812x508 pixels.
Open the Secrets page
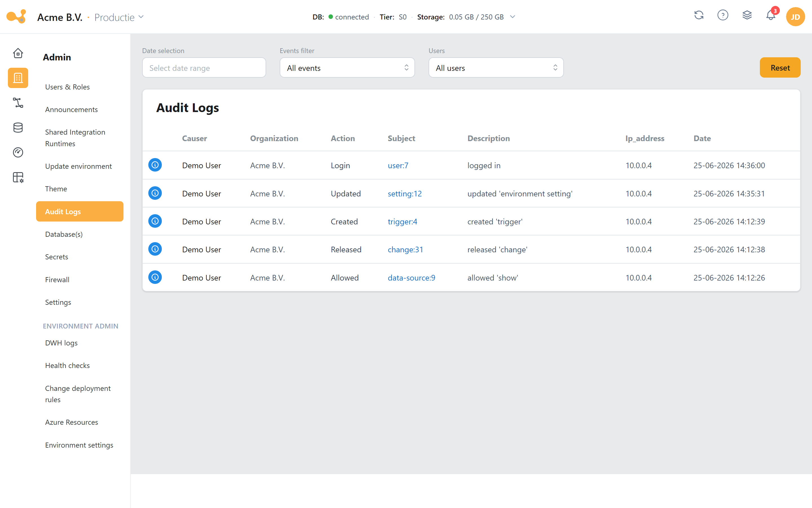pos(57,257)
